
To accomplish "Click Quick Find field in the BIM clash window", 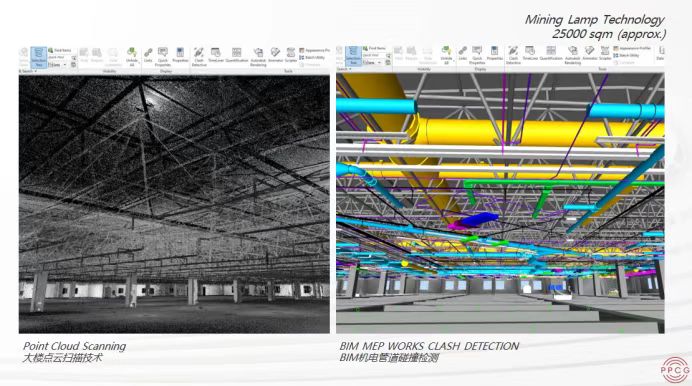I will (x=373, y=55).
